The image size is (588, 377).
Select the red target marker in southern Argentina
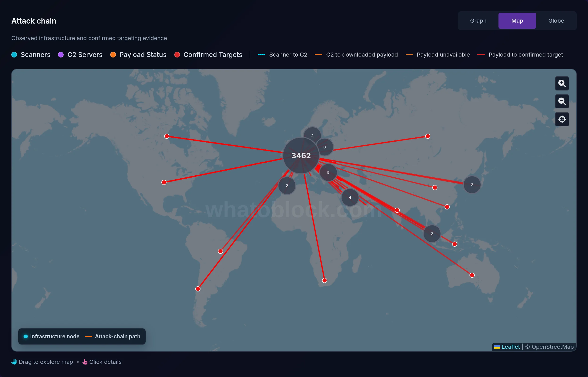pyautogui.click(x=198, y=289)
